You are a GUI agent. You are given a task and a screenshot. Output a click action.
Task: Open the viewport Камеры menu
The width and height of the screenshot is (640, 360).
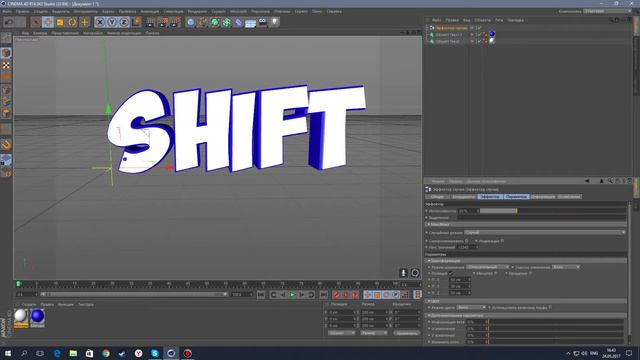tap(40, 33)
